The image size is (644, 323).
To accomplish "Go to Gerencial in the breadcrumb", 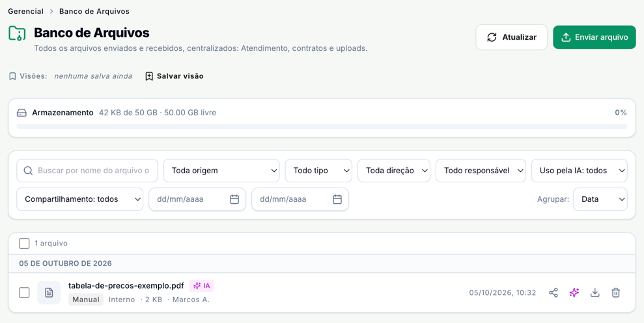I will pos(25,12).
